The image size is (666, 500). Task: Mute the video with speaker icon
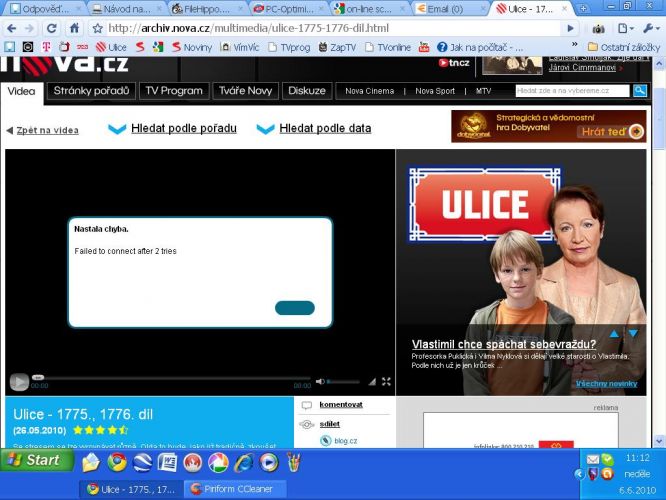point(320,381)
